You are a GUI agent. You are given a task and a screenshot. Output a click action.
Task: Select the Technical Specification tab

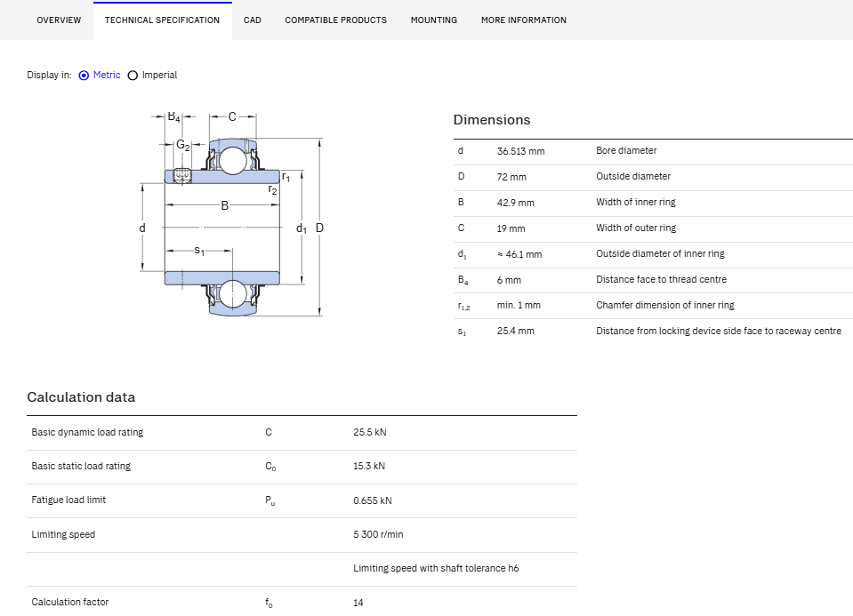[x=162, y=20]
